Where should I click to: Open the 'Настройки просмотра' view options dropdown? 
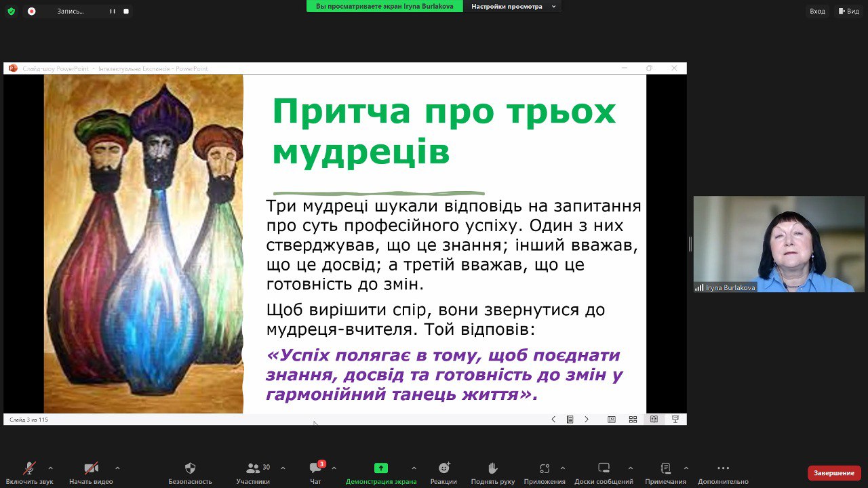(513, 6)
